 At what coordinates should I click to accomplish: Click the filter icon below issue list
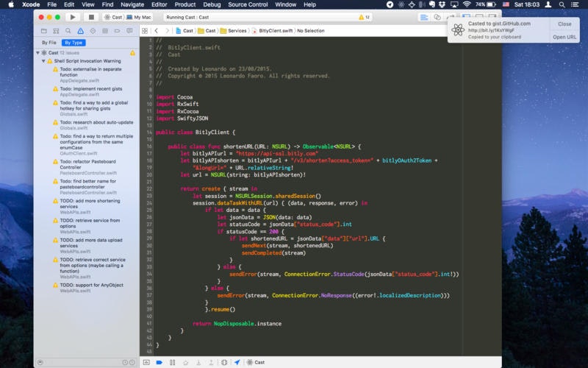point(40,362)
